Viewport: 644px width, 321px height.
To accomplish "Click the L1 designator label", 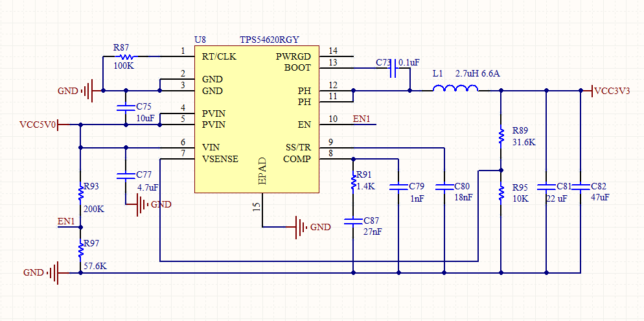I will click(x=438, y=74).
